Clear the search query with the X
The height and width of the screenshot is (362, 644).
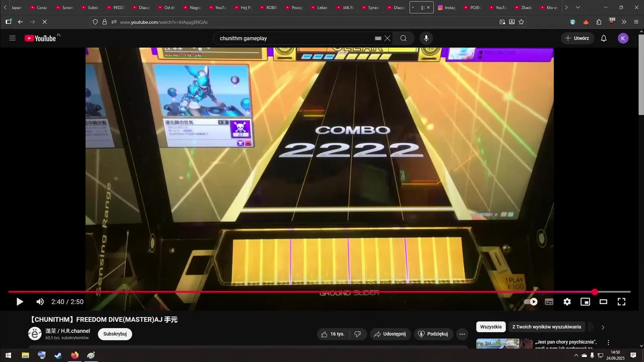[x=387, y=38]
